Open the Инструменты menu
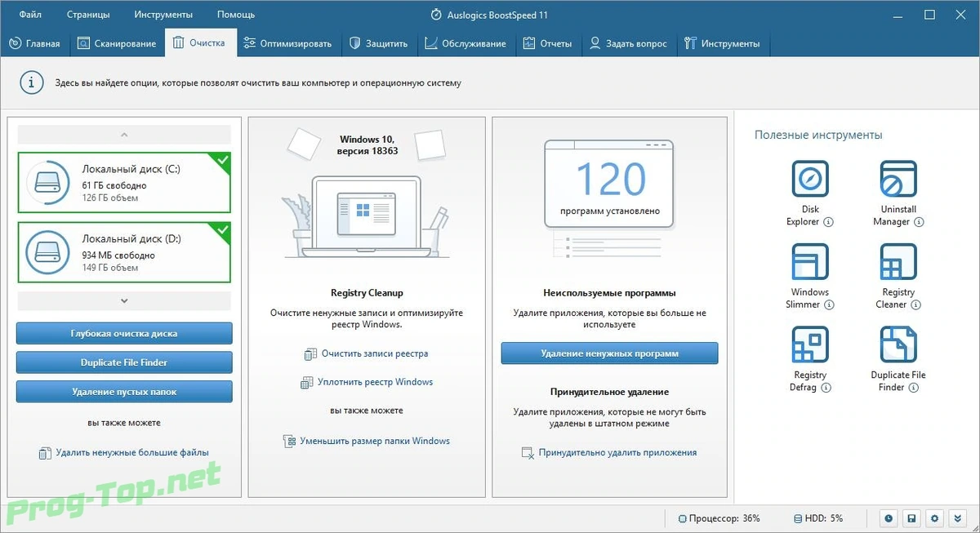The image size is (980, 533). [164, 15]
